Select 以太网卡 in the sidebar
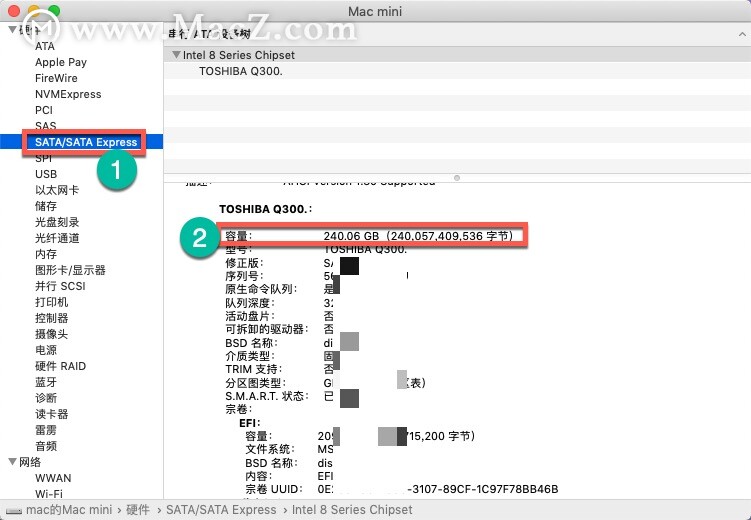 click(x=57, y=190)
